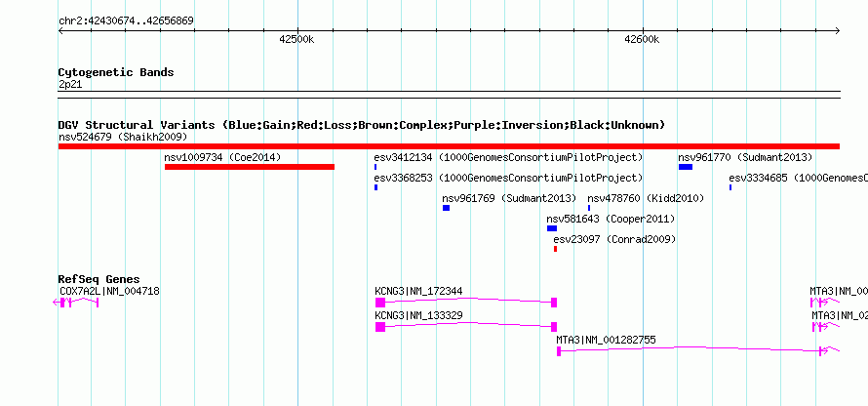868x406 pixels.
Task: Click the esv3334685 blue gain marker
Action: pyautogui.click(x=730, y=187)
